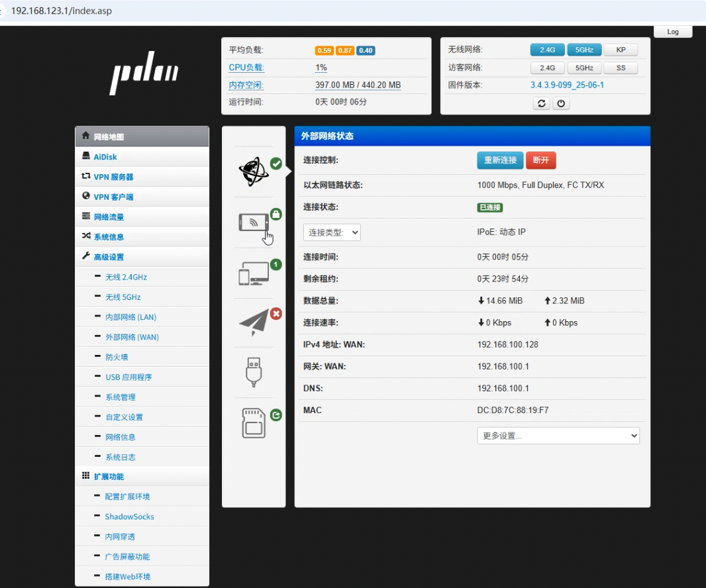Open the wireless router security icon
Image resolution: width=706 pixels, height=588 pixels.
click(254, 222)
